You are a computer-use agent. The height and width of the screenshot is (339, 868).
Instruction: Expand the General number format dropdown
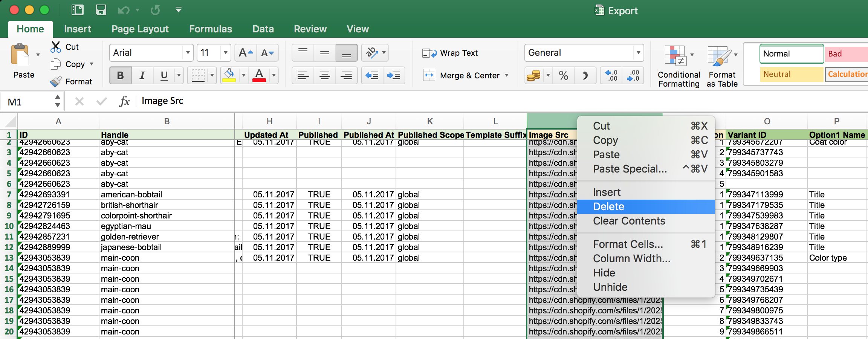tap(638, 53)
